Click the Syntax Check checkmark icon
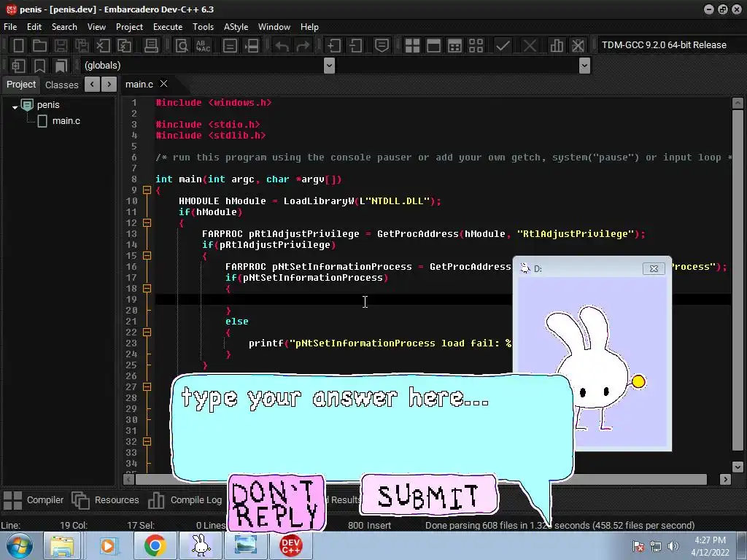 pyautogui.click(x=503, y=46)
